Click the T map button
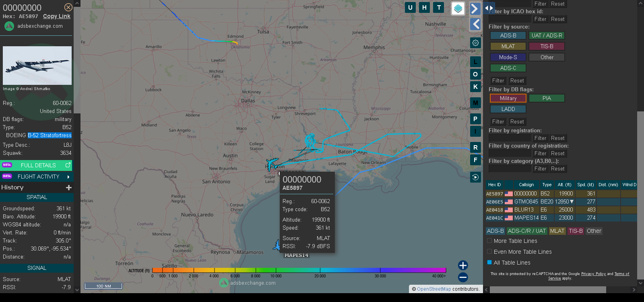Viewport: 644px width, 302px height. point(439,7)
